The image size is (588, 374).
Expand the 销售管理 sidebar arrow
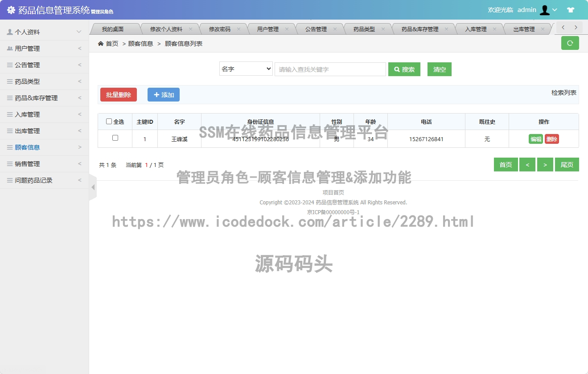coord(80,164)
